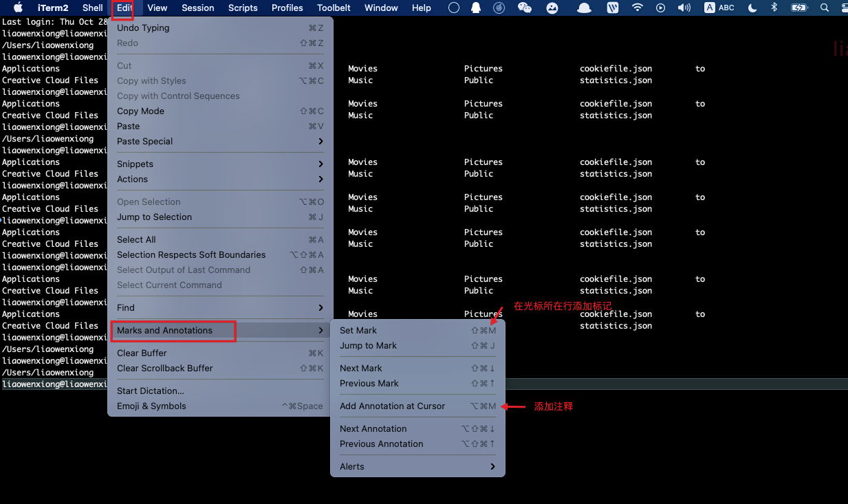
Task: Click the top-row Pictures text
Action: (483, 69)
